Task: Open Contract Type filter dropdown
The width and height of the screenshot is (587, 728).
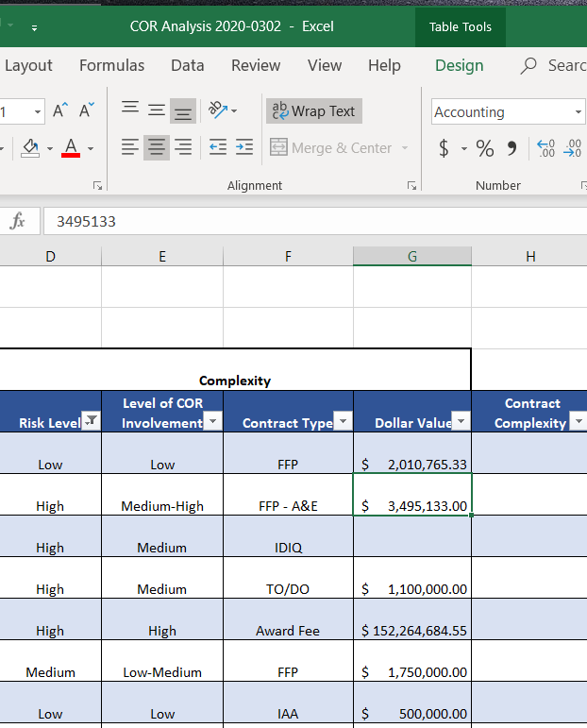Action: (343, 420)
